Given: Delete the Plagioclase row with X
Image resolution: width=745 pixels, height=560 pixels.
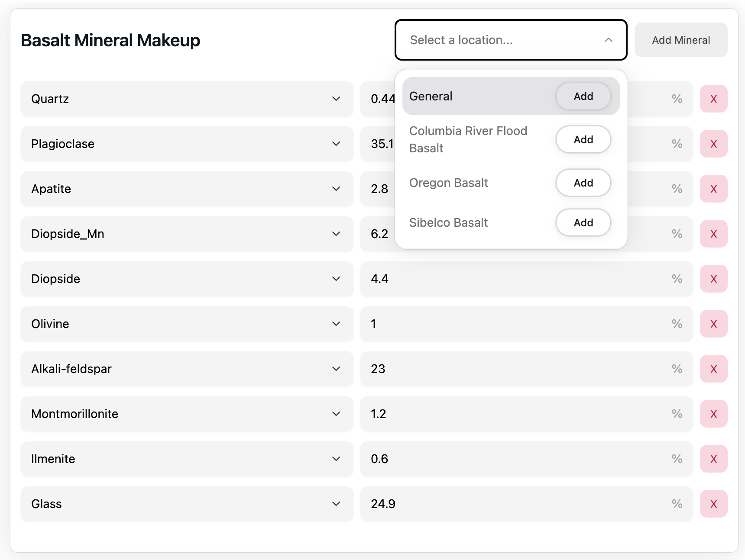Looking at the screenshot, I should click(x=713, y=144).
